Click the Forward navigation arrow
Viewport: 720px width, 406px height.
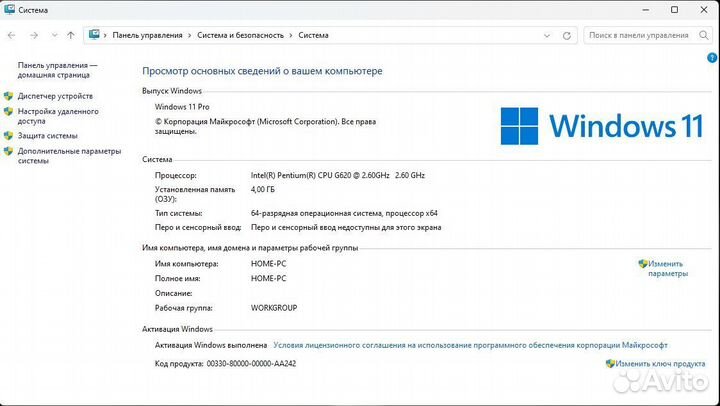pos(34,35)
